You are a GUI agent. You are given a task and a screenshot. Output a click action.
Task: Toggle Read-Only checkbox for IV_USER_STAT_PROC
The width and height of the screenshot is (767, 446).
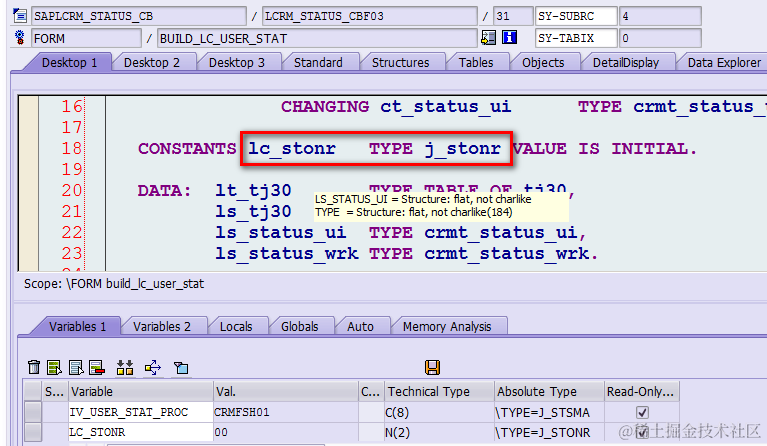point(642,412)
